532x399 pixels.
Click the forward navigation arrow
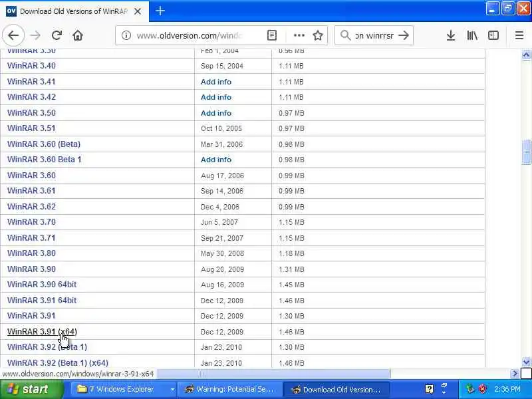[x=35, y=35]
